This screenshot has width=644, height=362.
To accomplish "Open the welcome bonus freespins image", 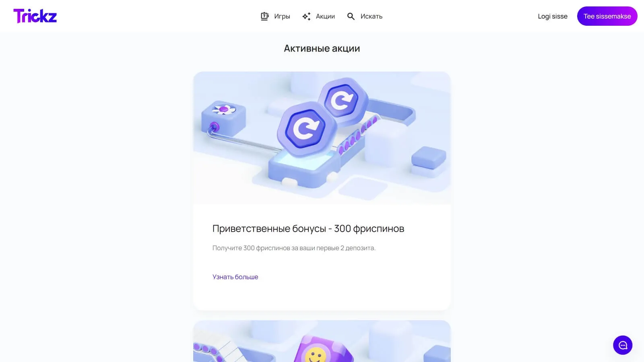I will 322,138.
